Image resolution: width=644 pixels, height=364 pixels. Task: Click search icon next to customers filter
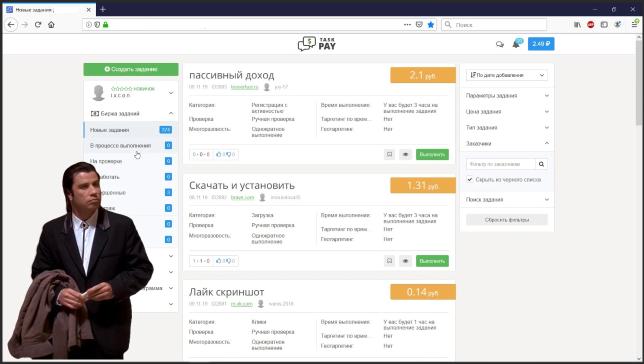[x=541, y=163]
